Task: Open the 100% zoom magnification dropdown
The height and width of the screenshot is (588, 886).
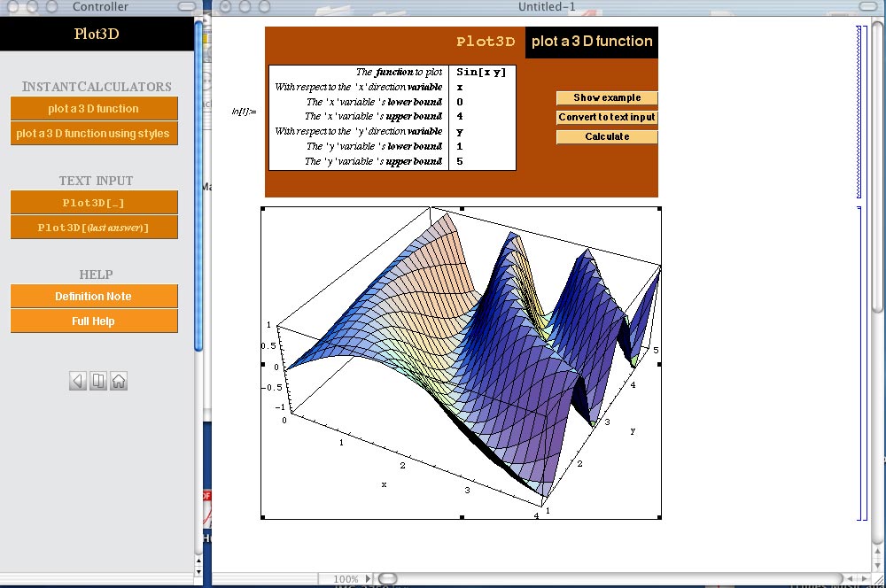Action: [352, 579]
